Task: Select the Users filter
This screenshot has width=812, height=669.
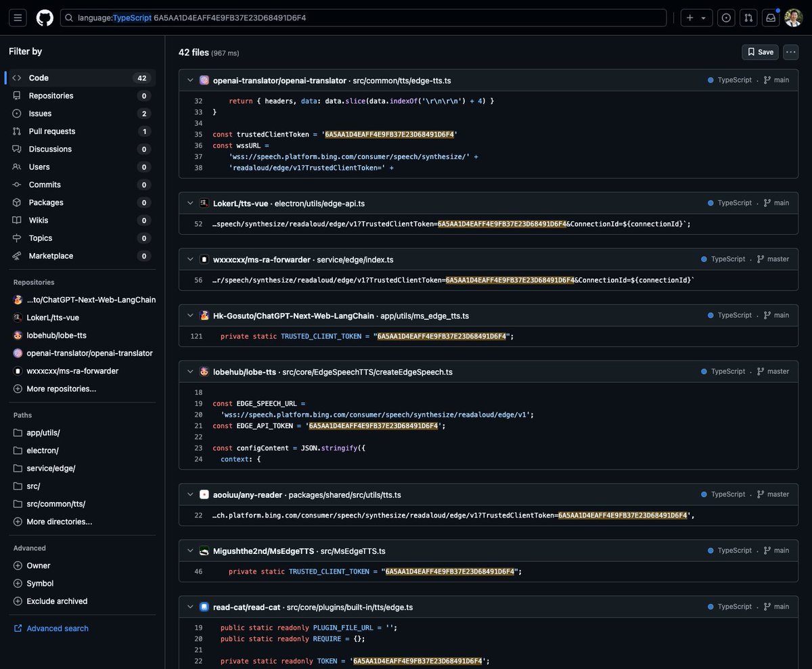Action: [x=81, y=167]
